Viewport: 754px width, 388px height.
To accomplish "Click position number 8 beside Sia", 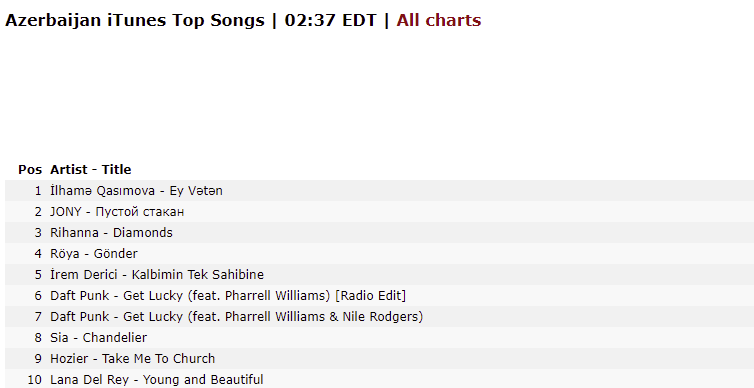I will (38, 338).
